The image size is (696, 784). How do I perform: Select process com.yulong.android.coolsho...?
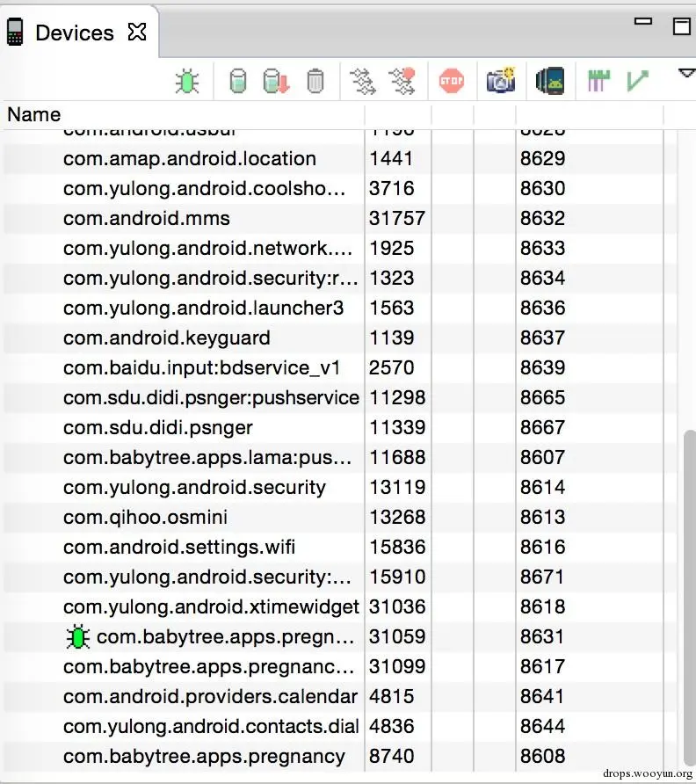[x=204, y=189]
